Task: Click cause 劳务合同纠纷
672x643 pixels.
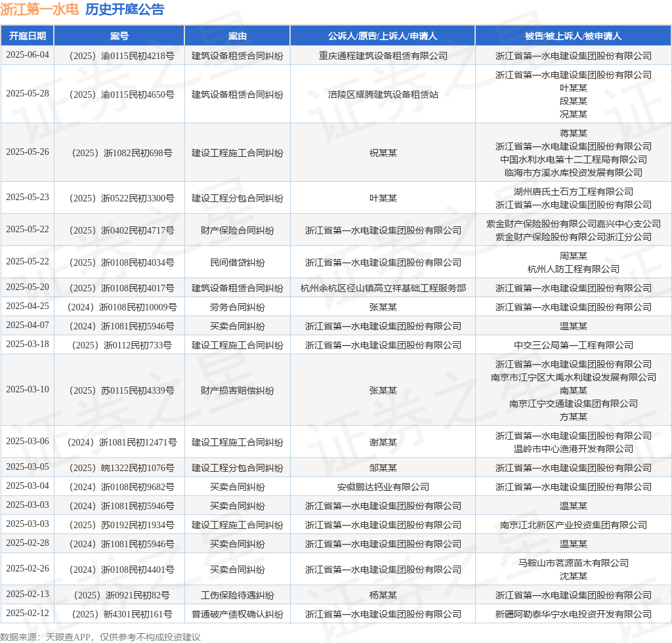Action: click(238, 307)
